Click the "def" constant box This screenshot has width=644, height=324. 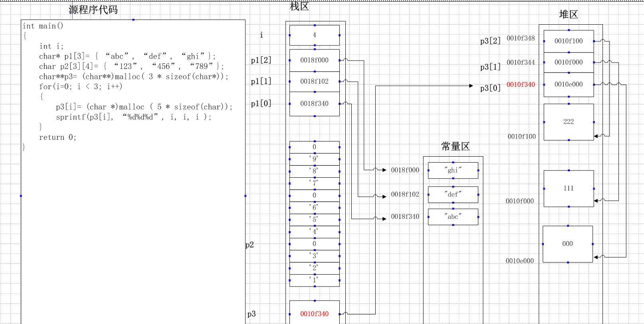pyautogui.click(x=453, y=194)
